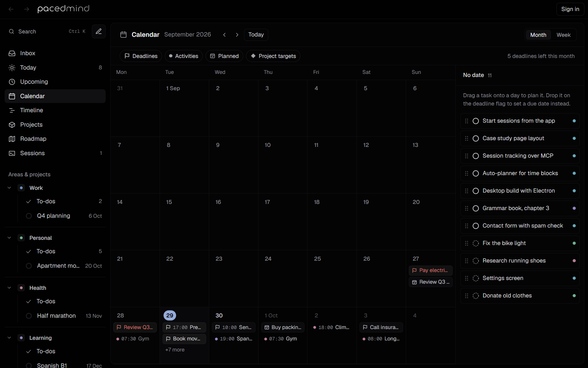Collapse the Work area chevron
Viewport: 588px width, 368px height.
coord(9,188)
